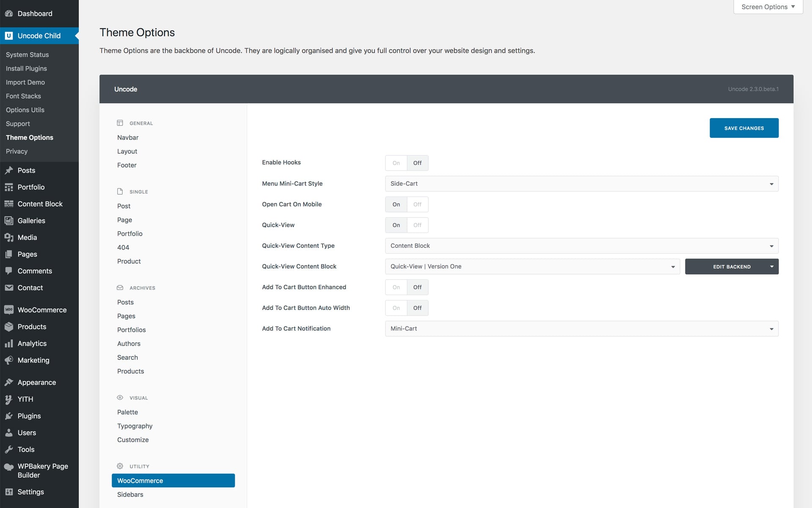Image resolution: width=812 pixels, height=508 pixels.
Task: Click the Posts icon in sidebar
Action: 8,170
